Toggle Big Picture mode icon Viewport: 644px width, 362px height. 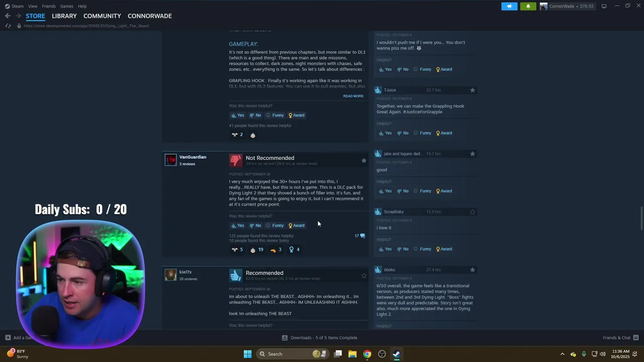[x=604, y=6]
